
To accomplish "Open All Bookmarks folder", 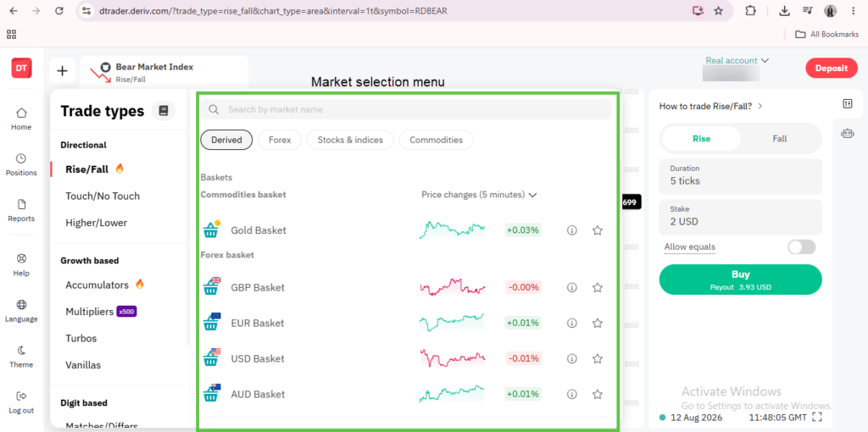I will 826,34.
